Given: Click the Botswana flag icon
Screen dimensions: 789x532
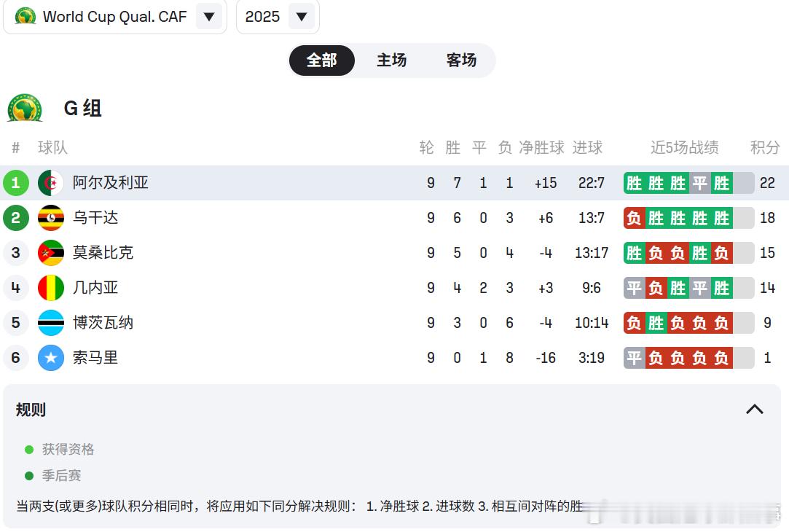Looking at the screenshot, I should (51, 323).
